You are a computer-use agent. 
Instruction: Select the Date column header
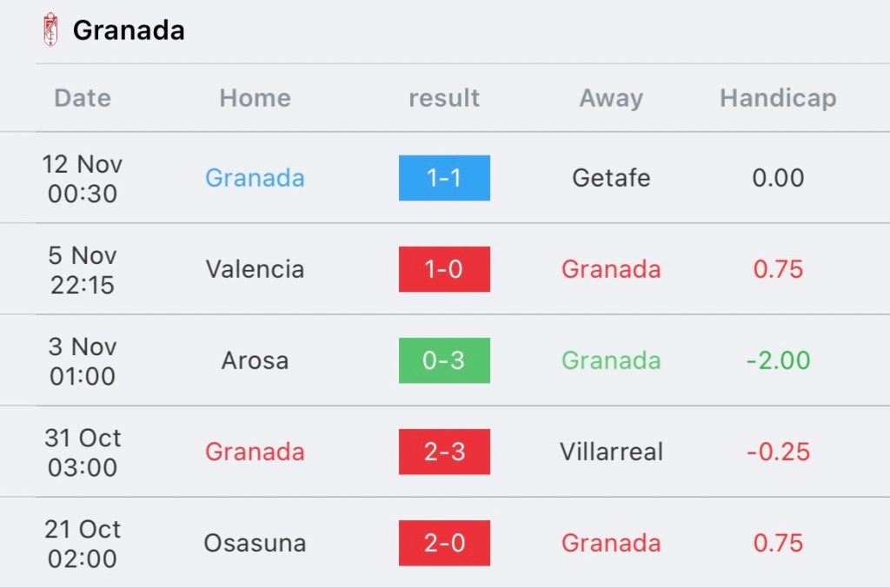83,98
